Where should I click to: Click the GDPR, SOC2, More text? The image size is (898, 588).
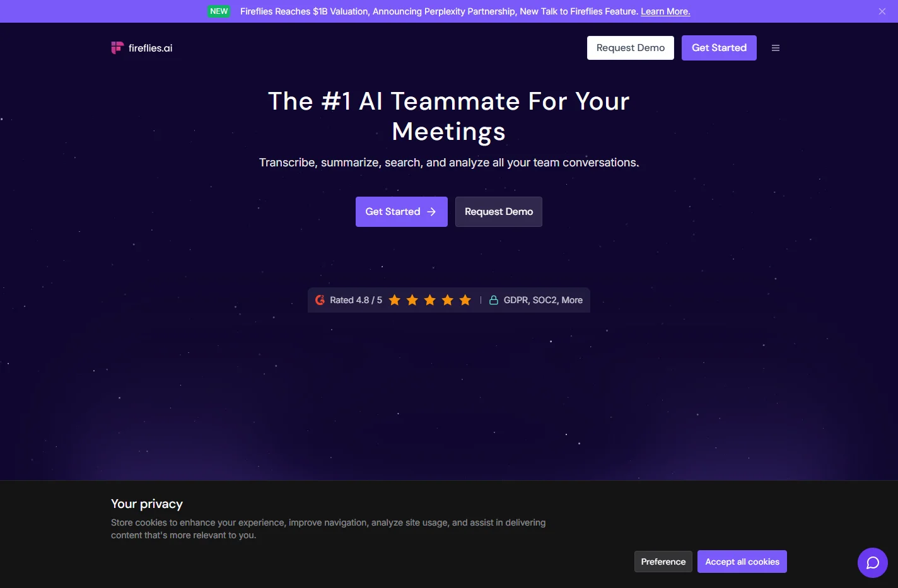coord(543,300)
